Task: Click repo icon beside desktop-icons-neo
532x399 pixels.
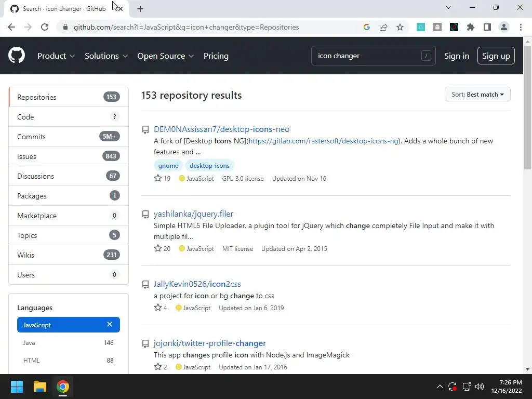Action: coord(145,129)
